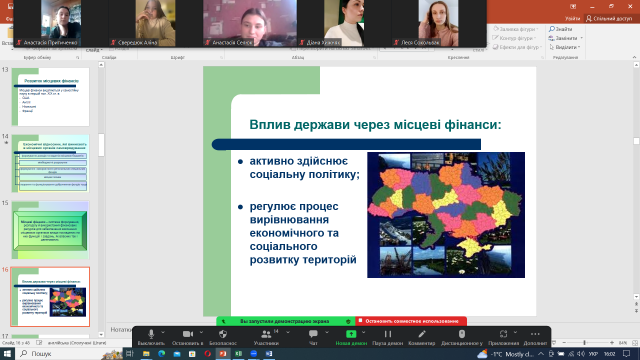Collapse the PowerPoint ribbon
This screenshot has height=360, width=640.
(x=634, y=57)
